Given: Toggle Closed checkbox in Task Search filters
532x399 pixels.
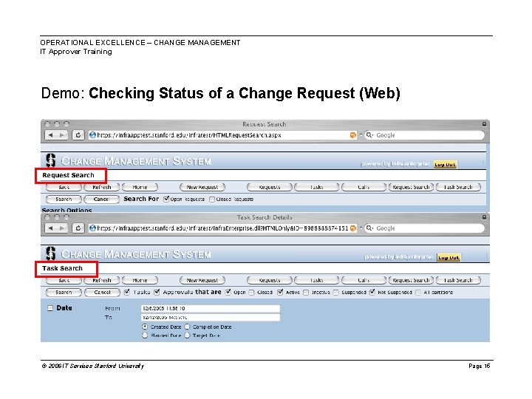Looking at the screenshot, I should [x=251, y=292].
